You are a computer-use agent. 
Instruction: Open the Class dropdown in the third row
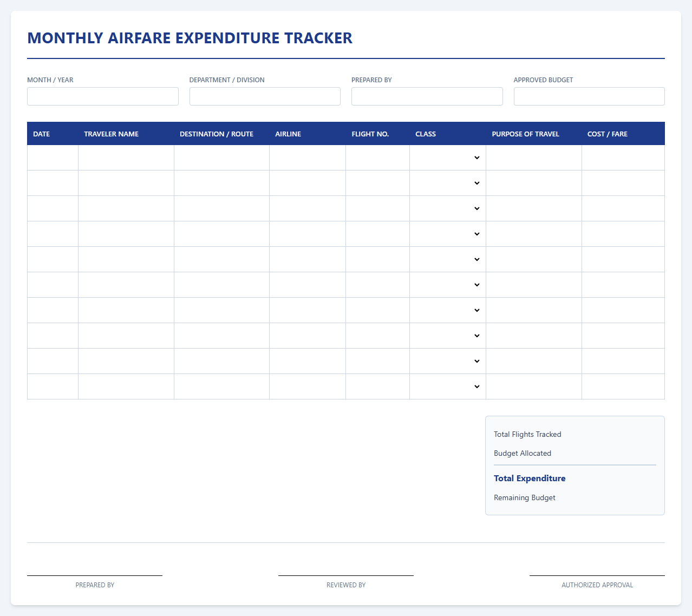[448, 208]
